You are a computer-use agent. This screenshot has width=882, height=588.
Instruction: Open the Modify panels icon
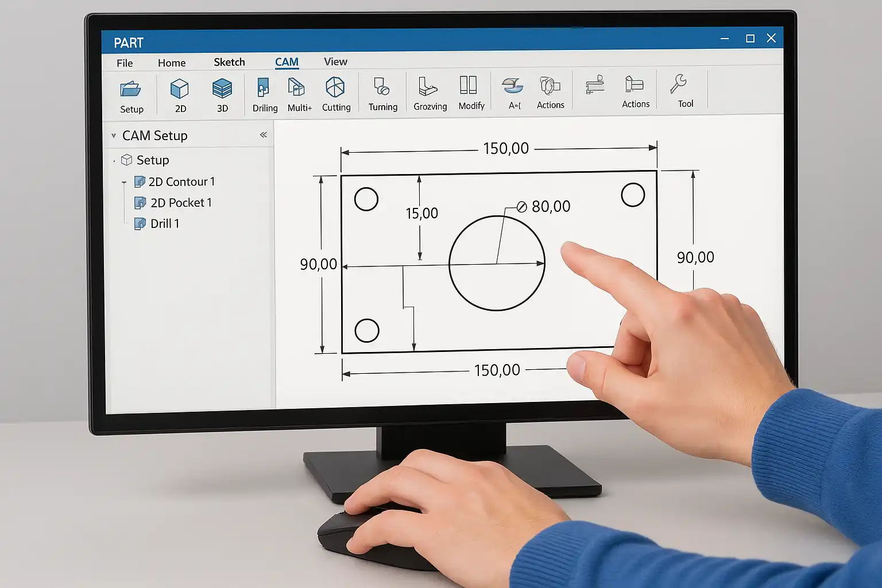click(x=469, y=85)
